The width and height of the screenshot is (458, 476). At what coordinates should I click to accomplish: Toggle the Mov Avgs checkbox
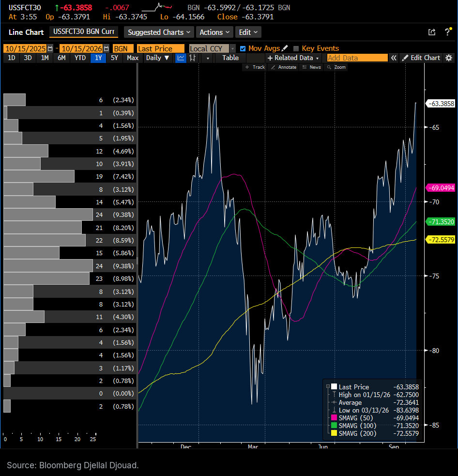(x=243, y=48)
